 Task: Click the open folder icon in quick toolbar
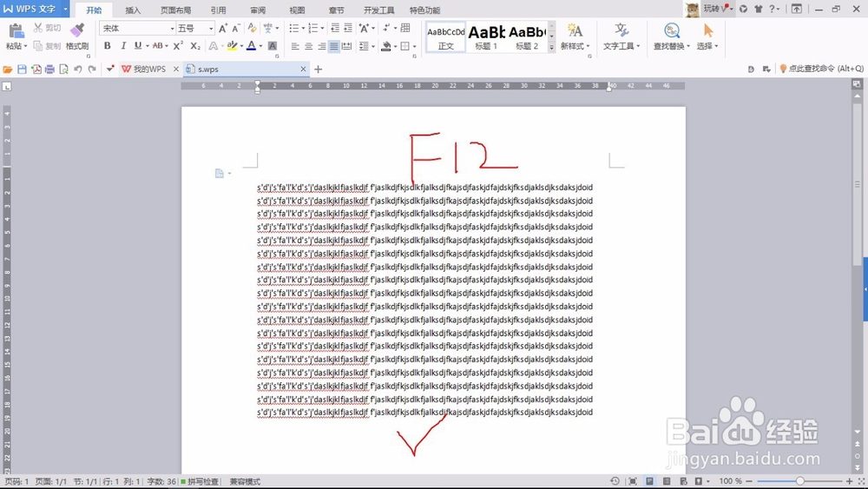[8, 69]
